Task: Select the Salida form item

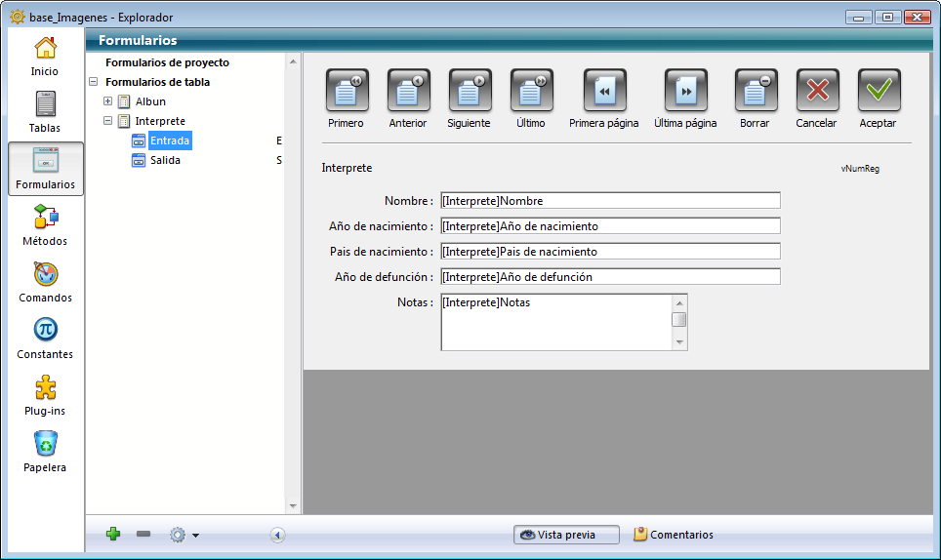Action: click(165, 160)
